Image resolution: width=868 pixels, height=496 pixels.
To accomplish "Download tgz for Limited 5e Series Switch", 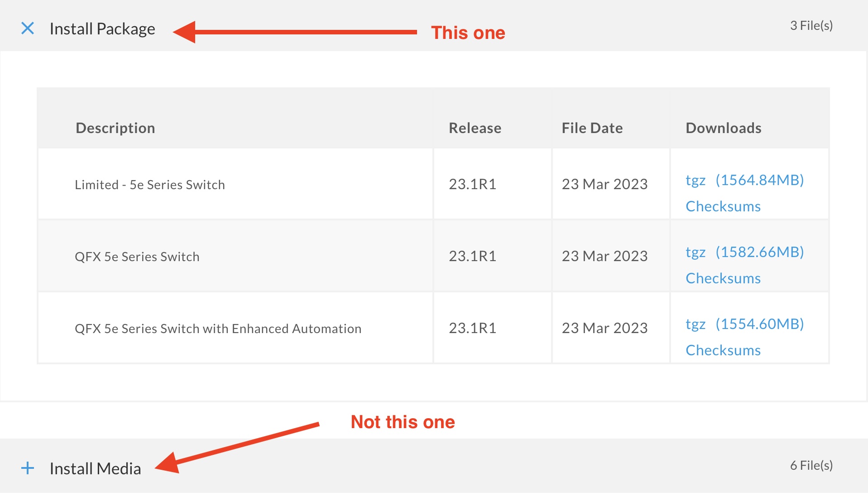I will [x=695, y=180].
